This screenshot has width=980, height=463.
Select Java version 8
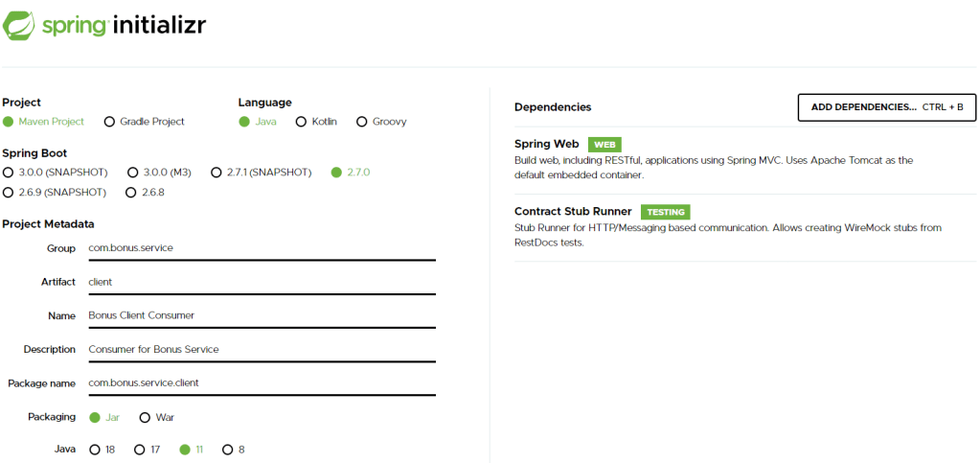228,450
